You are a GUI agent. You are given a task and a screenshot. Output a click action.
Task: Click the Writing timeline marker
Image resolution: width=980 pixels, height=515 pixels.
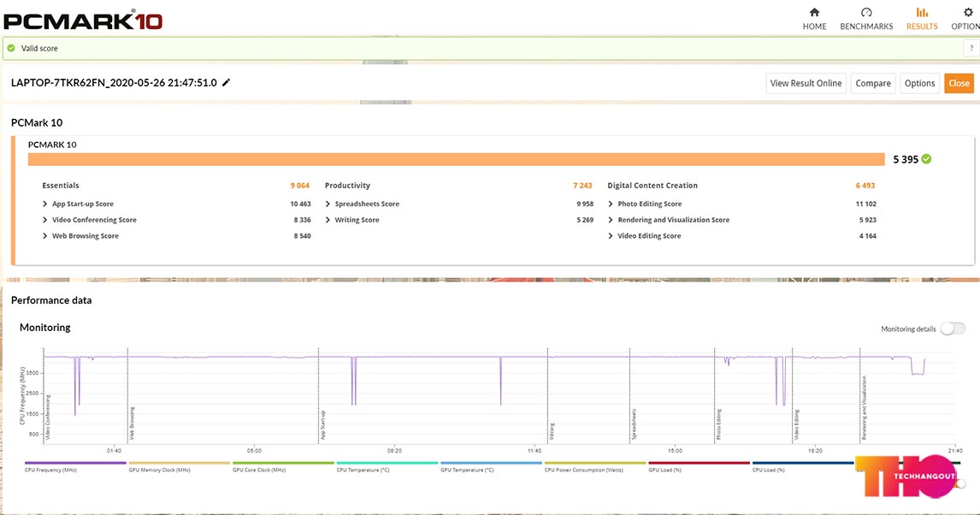(x=552, y=431)
